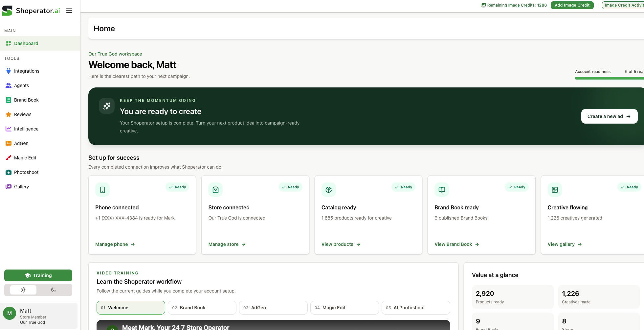Click the Gallery sidebar icon

click(x=9, y=187)
